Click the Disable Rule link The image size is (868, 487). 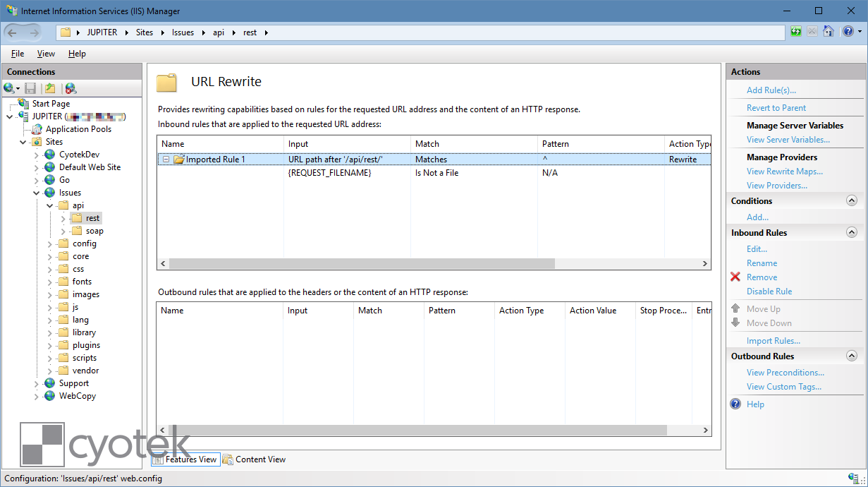(769, 291)
